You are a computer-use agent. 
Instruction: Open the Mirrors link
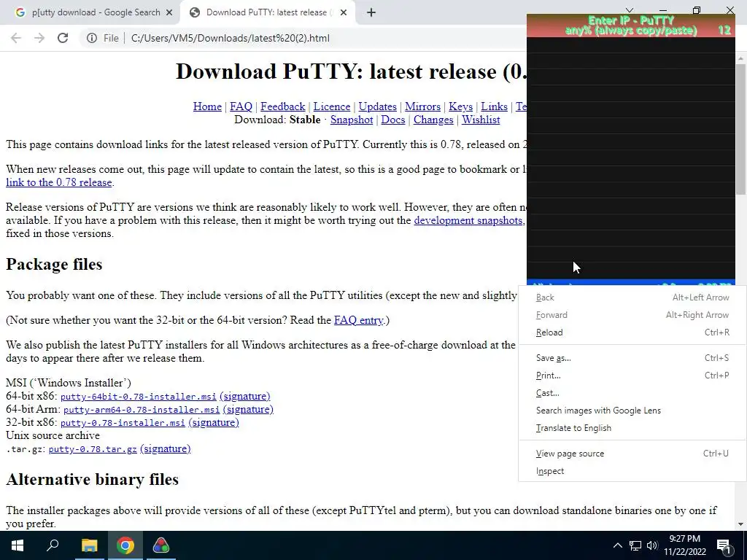coord(422,106)
